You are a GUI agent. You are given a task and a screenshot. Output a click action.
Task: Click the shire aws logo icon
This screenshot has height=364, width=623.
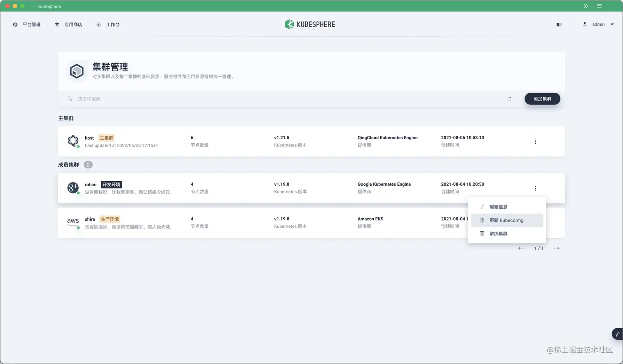(73, 222)
